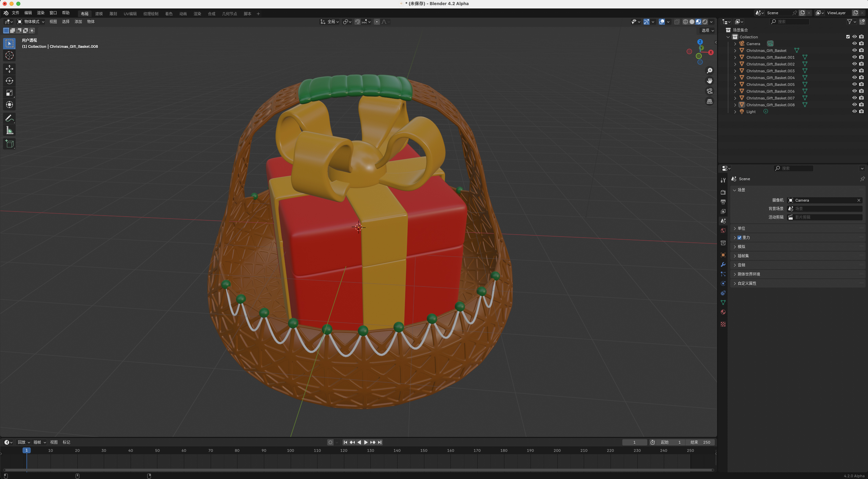The width and height of the screenshot is (868, 479).
Task: Clear the Camera field with its X
Action: [859, 200]
